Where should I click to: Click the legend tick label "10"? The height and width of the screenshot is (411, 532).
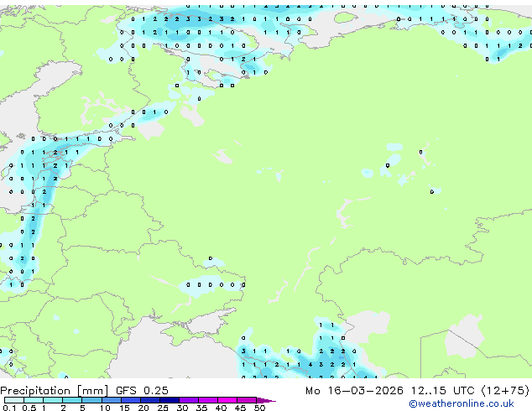pyautogui.click(x=105, y=408)
